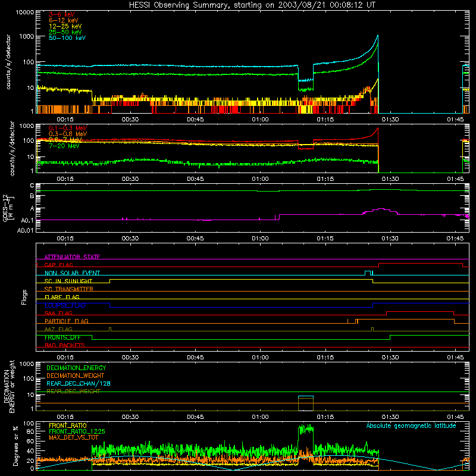Select the BAD_PACKETS flag label
Screen dimensions: 476x476
click(65, 345)
